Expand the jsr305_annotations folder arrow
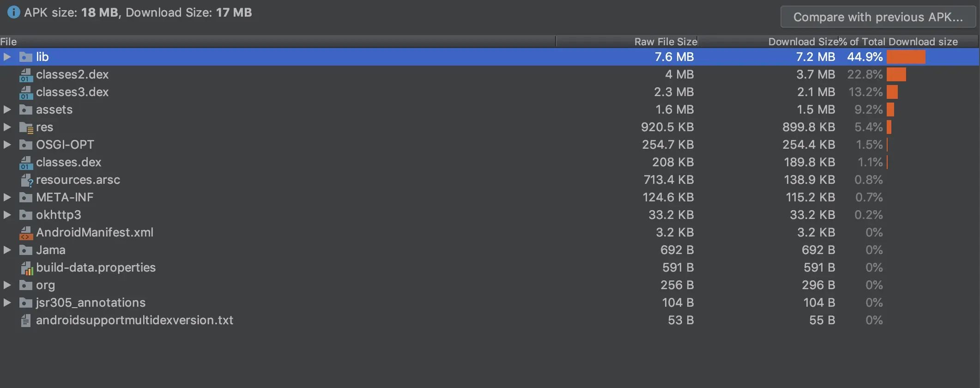 [x=7, y=303]
